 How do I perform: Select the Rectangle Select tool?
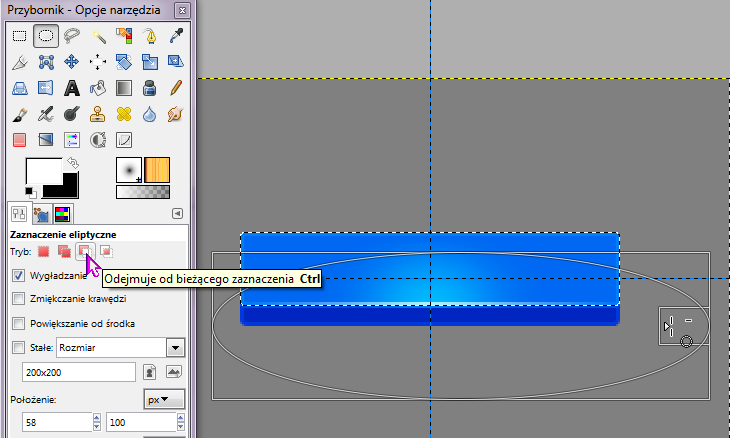tap(19, 37)
